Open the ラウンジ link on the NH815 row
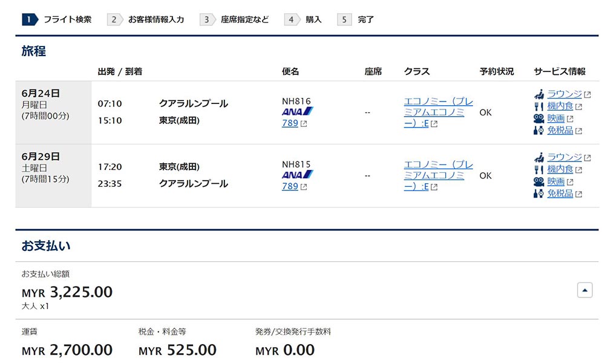The height and width of the screenshot is (364, 605). (x=564, y=157)
